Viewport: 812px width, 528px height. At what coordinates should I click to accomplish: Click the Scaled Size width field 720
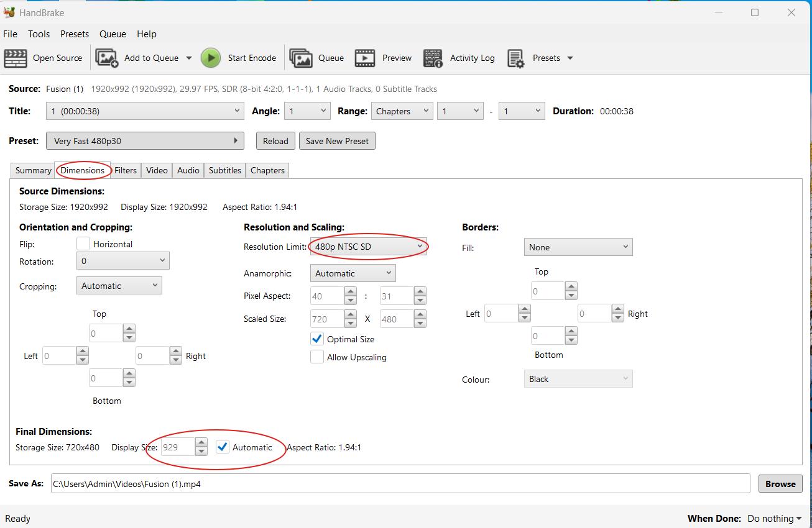pyautogui.click(x=327, y=319)
